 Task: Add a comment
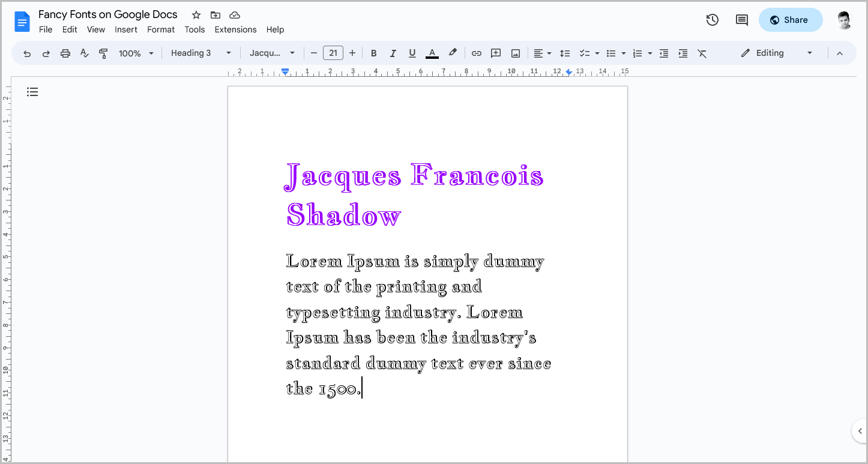click(x=495, y=53)
